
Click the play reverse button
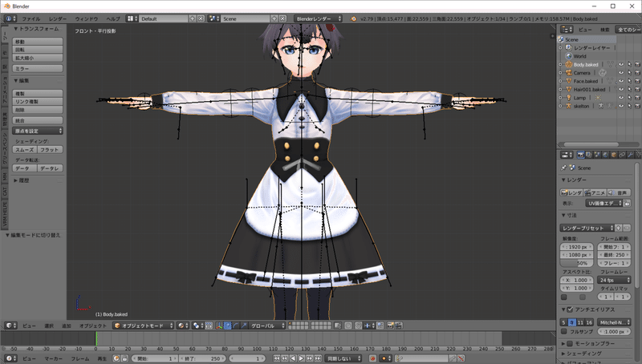293,358
